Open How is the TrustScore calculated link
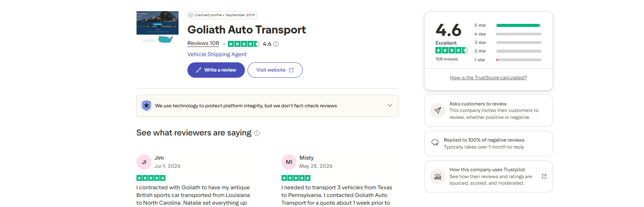 (x=488, y=78)
